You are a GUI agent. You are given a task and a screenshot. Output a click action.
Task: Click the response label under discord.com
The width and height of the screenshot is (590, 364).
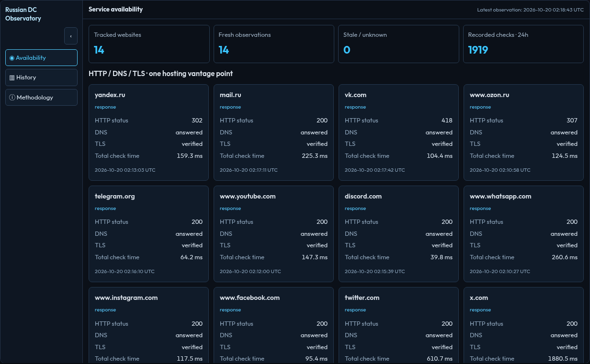tap(355, 209)
